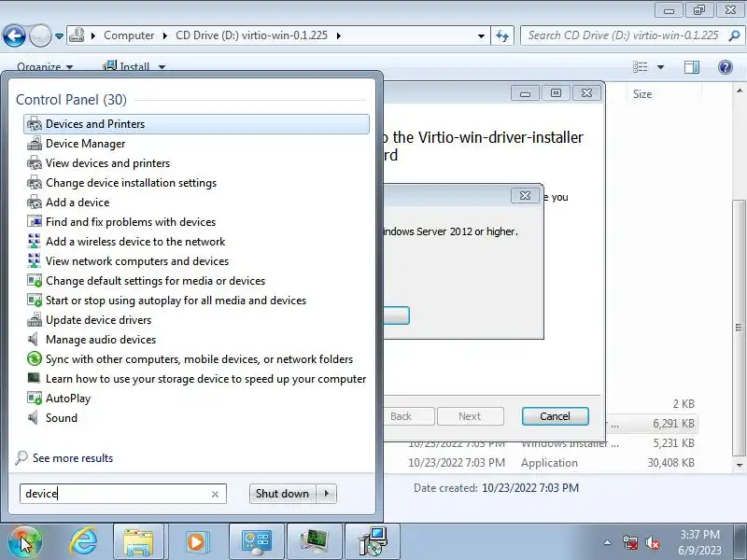The image size is (747, 560).
Task: Open Device Manager from search results
Action: [x=85, y=144]
